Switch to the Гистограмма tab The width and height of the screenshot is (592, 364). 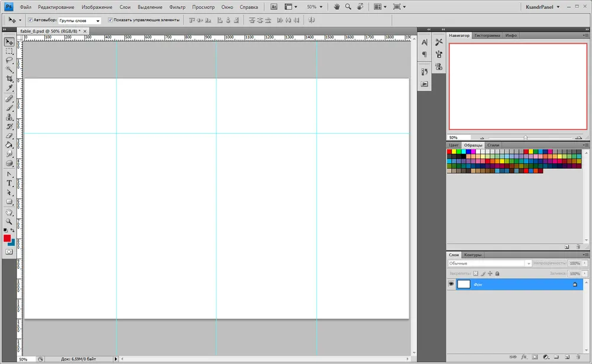487,36
